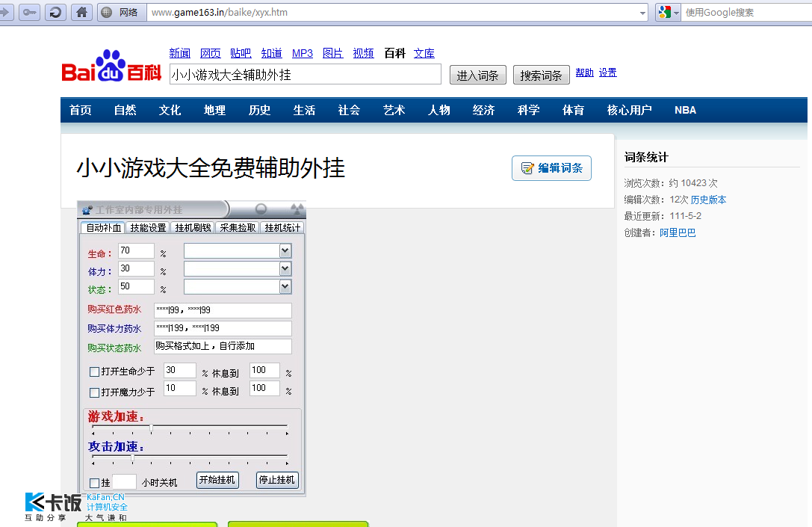Viewport: 812px width, 527px height.
Task: Open creator 阿里巴巴 profile link
Action: [678, 232]
